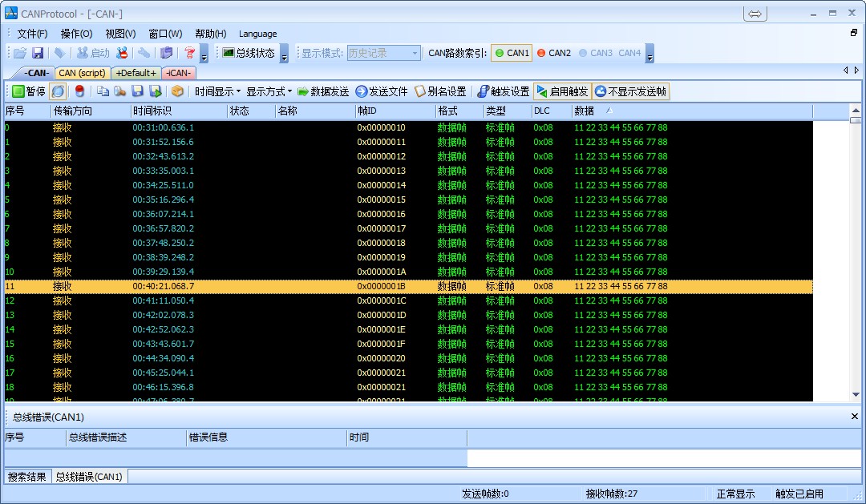Save frame list with the list toolbar floppy icon
866x504 pixels.
(138, 91)
